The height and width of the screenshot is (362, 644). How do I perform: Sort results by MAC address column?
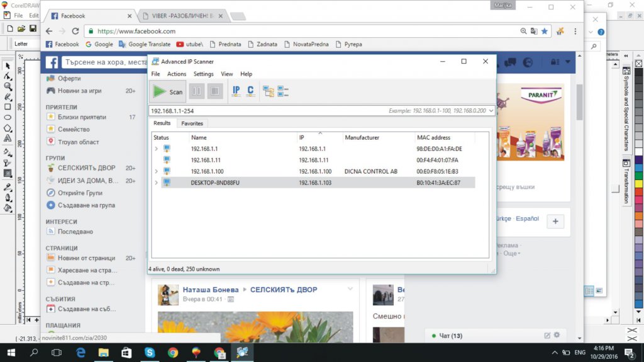(x=434, y=137)
